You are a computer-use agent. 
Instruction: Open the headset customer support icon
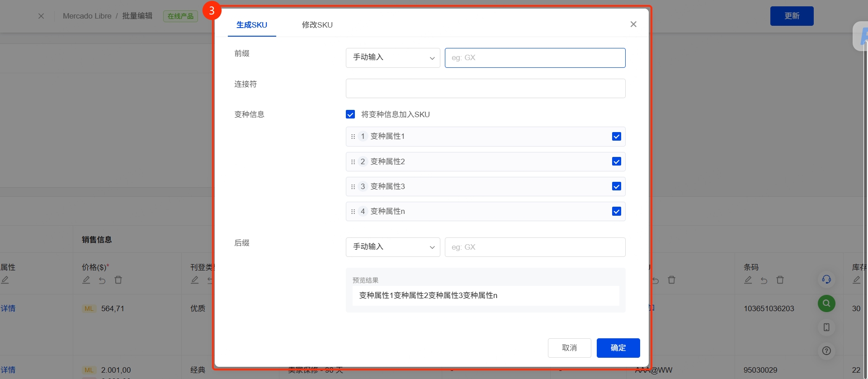pos(826,280)
